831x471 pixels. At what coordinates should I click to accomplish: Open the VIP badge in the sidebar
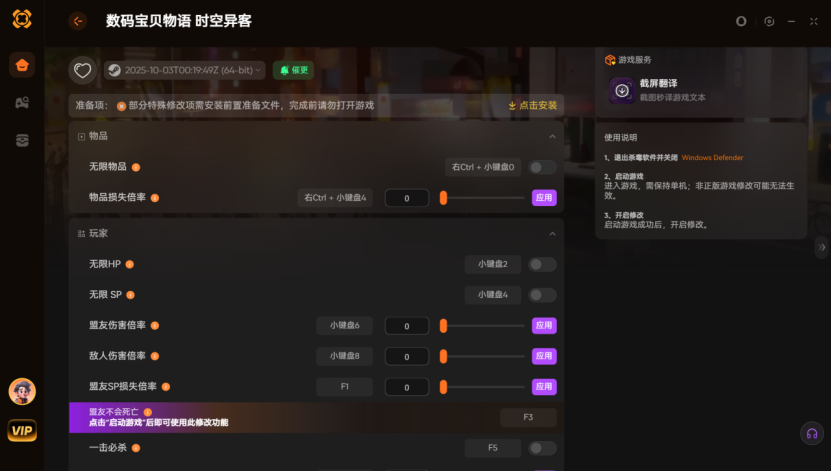(22, 431)
